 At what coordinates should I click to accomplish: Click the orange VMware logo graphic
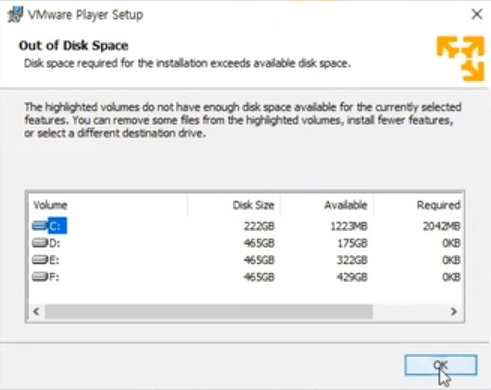(460, 59)
